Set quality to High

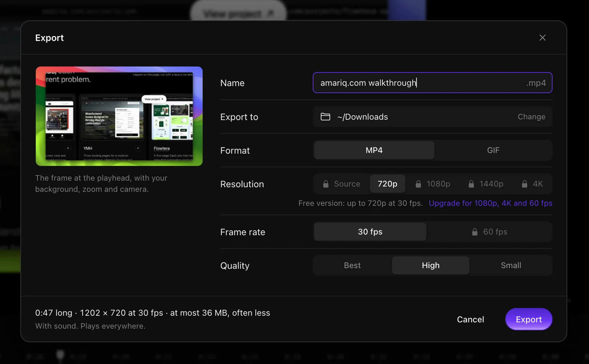click(x=430, y=265)
